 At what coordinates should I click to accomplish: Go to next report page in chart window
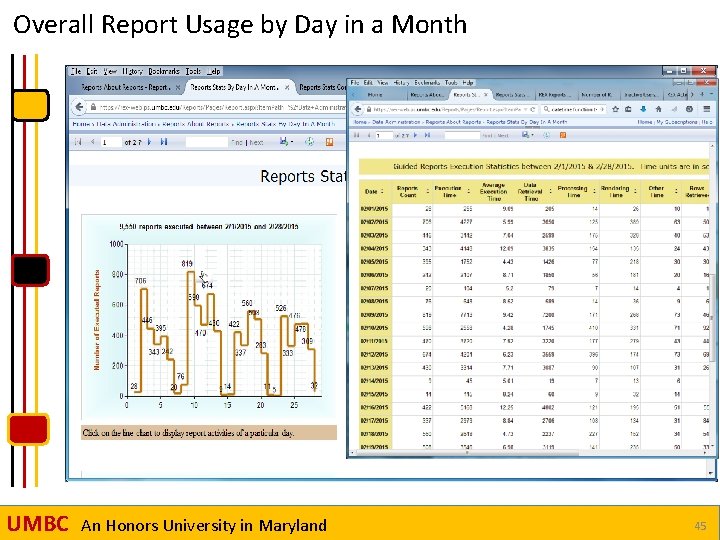149,142
